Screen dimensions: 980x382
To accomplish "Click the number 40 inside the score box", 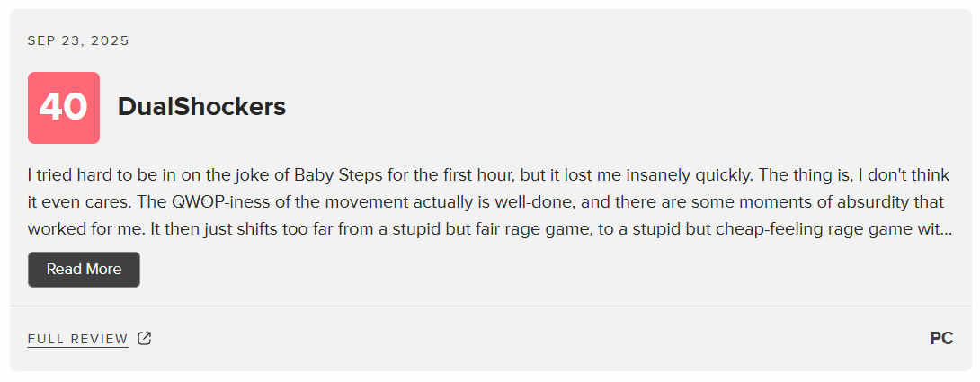I will point(64,108).
